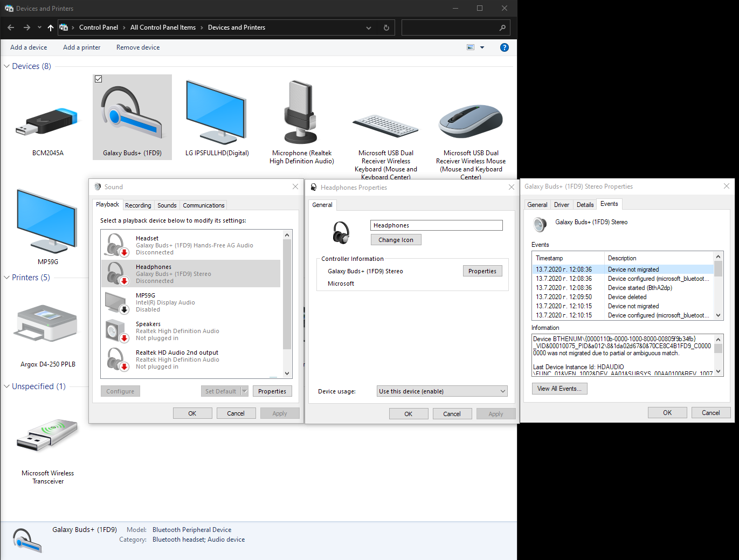Screen dimensions: 739x560
Task: Open the recent locations dropdown
Action: click(x=39, y=27)
